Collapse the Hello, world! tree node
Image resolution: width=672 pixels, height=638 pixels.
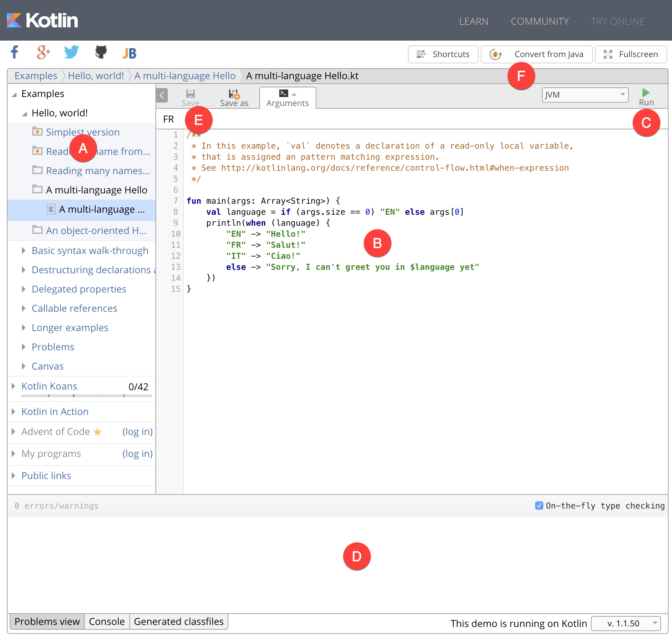click(24, 114)
